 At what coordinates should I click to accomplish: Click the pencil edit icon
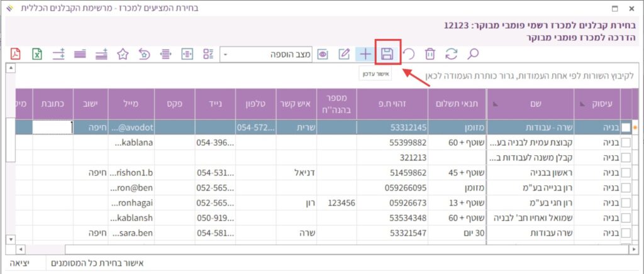point(344,54)
